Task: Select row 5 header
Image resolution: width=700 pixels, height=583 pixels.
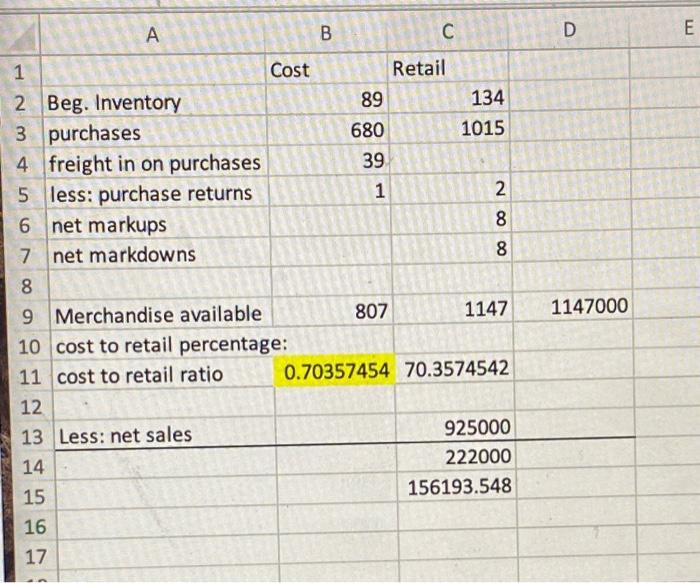Action: point(23,195)
